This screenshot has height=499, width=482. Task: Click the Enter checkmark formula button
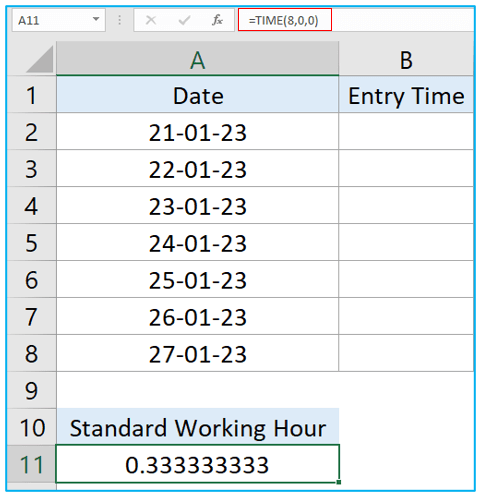tap(184, 21)
